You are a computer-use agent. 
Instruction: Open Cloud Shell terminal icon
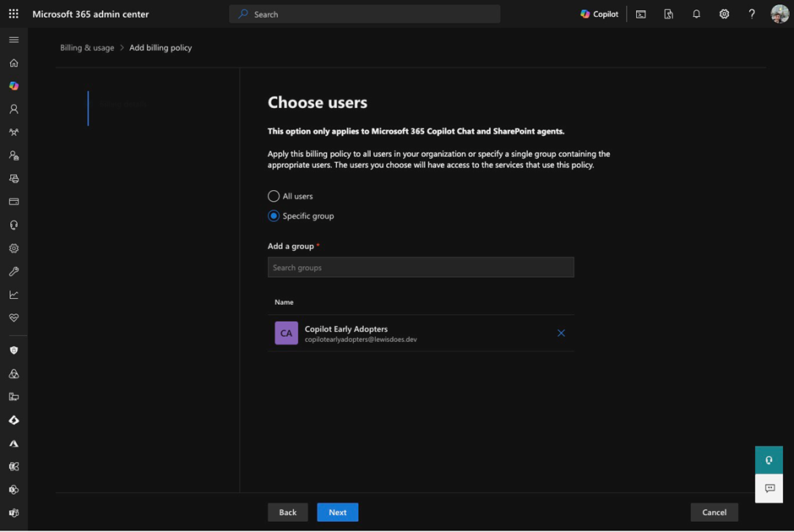click(641, 14)
